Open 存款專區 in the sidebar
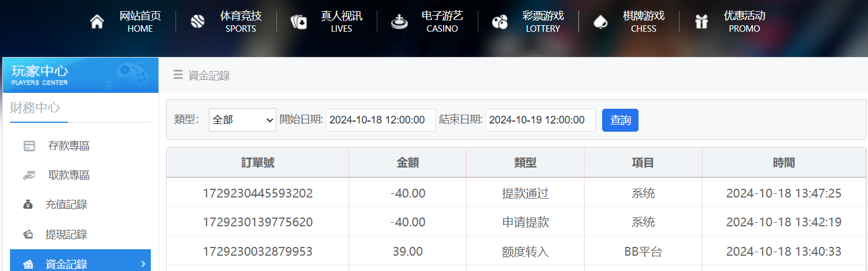 [69, 146]
